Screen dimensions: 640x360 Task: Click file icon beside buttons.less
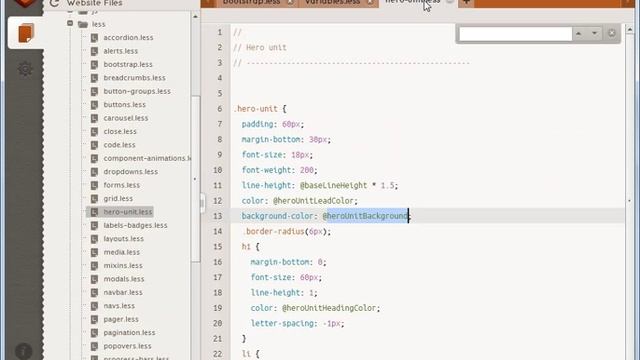(x=94, y=105)
